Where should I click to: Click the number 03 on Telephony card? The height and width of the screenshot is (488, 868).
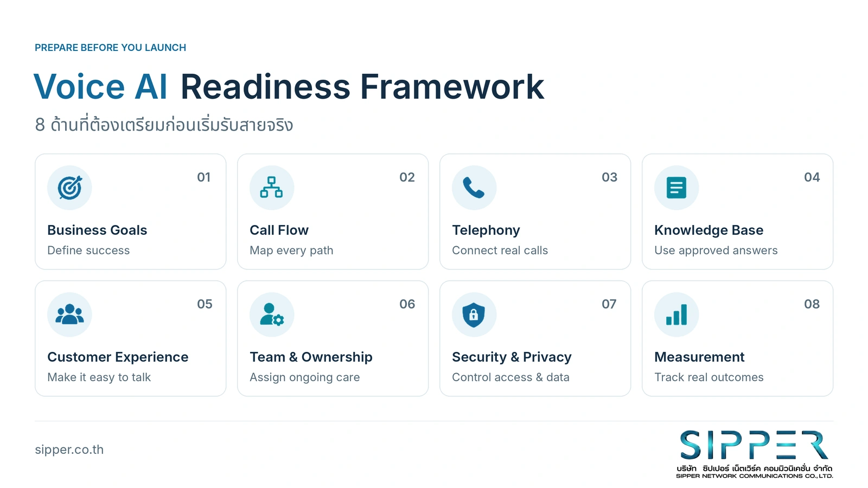click(x=609, y=177)
